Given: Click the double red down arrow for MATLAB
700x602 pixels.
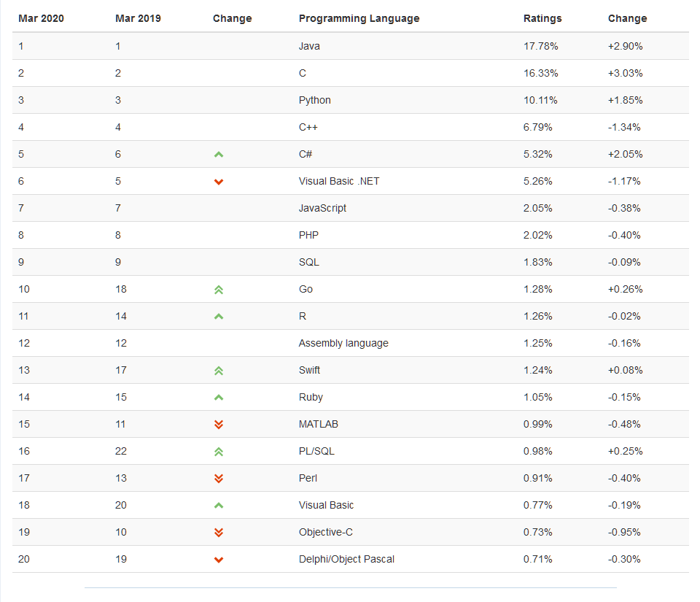Looking at the screenshot, I should tap(218, 424).
